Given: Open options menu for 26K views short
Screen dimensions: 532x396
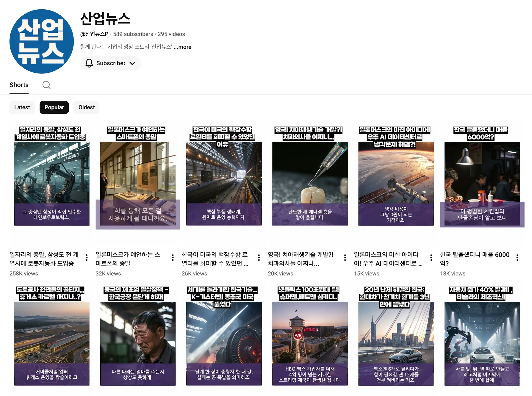Looking at the screenshot, I should (259, 258).
